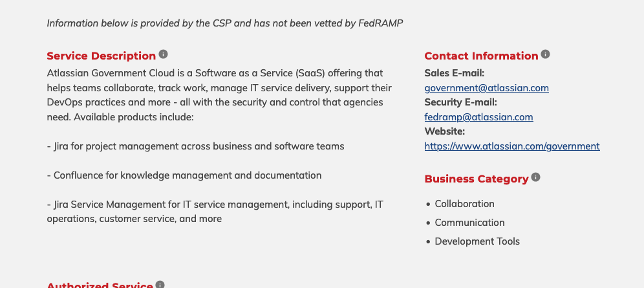Click the Jira project management bullet line

click(x=195, y=146)
